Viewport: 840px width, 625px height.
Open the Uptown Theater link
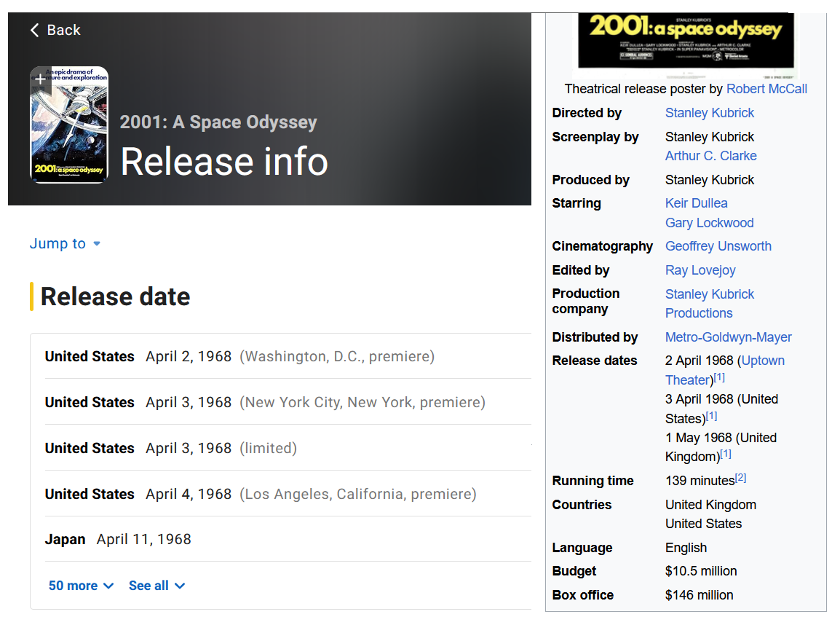click(x=724, y=370)
